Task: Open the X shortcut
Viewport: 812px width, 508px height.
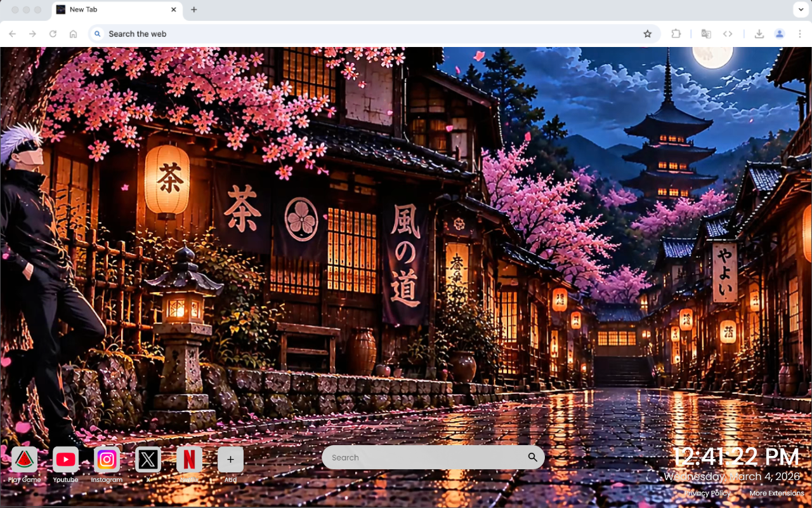Action: coord(148,459)
